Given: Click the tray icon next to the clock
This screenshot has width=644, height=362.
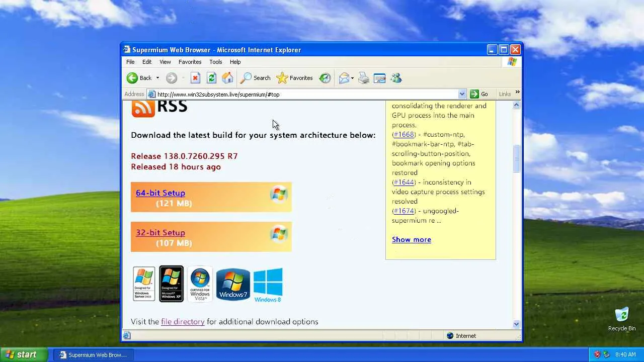Looking at the screenshot, I should coord(607,354).
